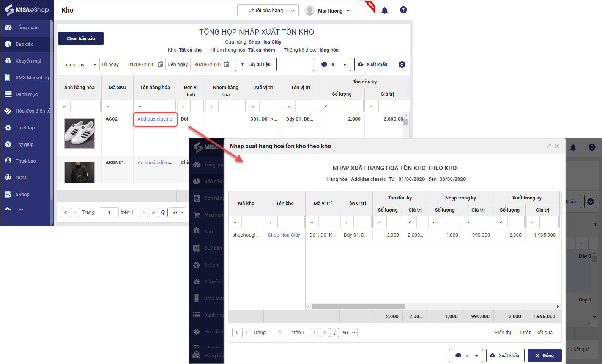Change popup page size from 50
Image resolution: width=602 pixels, height=364 pixels.
(349, 333)
